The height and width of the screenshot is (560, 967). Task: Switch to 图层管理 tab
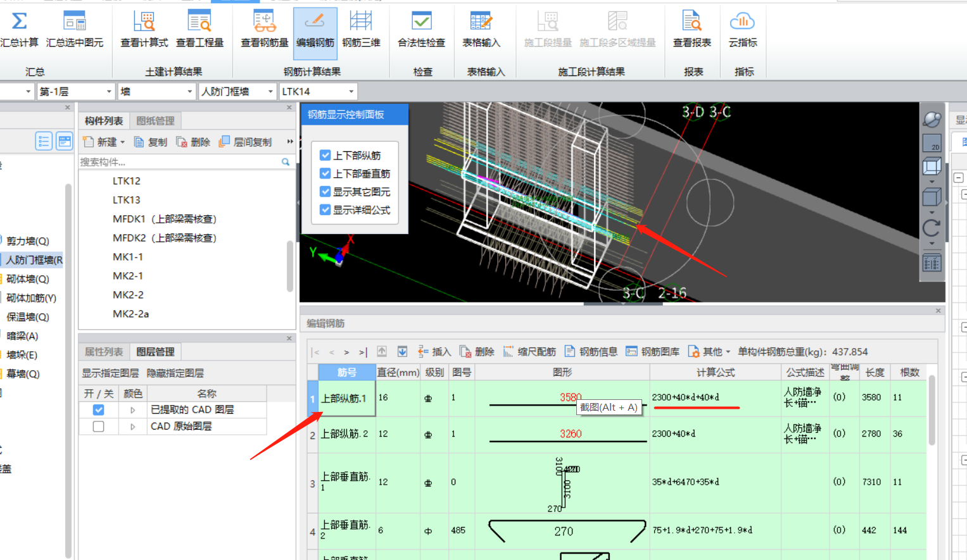pyautogui.click(x=156, y=352)
